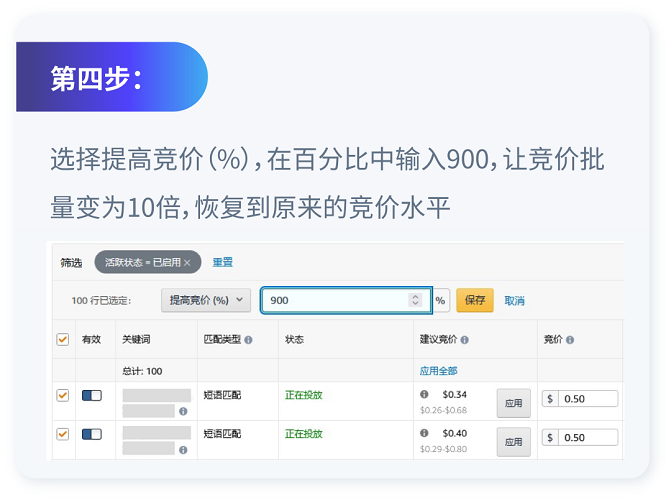Click info icon next to 建议竞价 header

click(x=465, y=340)
